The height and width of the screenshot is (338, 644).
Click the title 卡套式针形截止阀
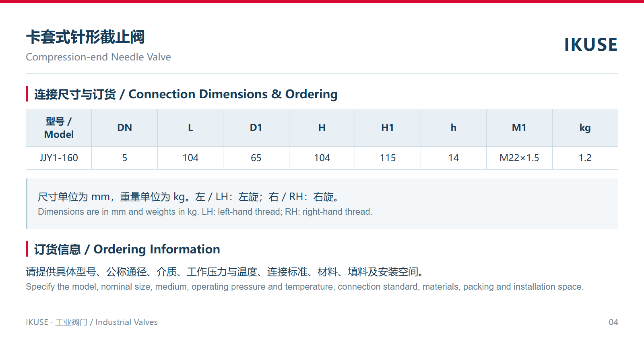(85, 37)
